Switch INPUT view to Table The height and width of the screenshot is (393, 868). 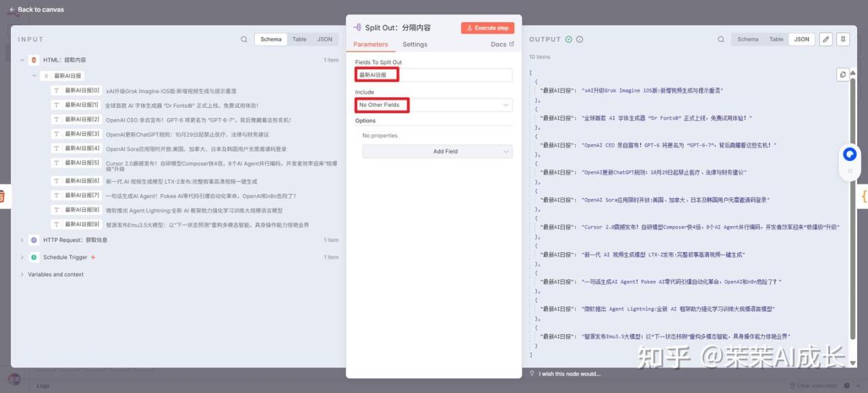(x=299, y=39)
